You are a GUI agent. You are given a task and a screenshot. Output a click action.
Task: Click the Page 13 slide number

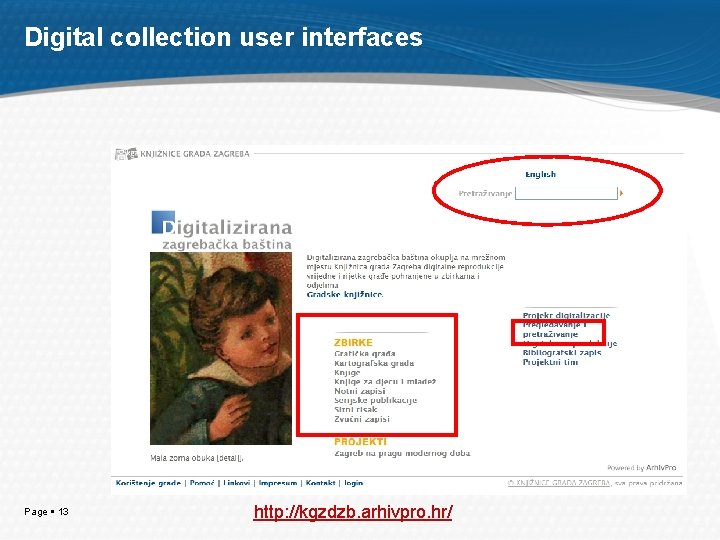(x=46, y=512)
